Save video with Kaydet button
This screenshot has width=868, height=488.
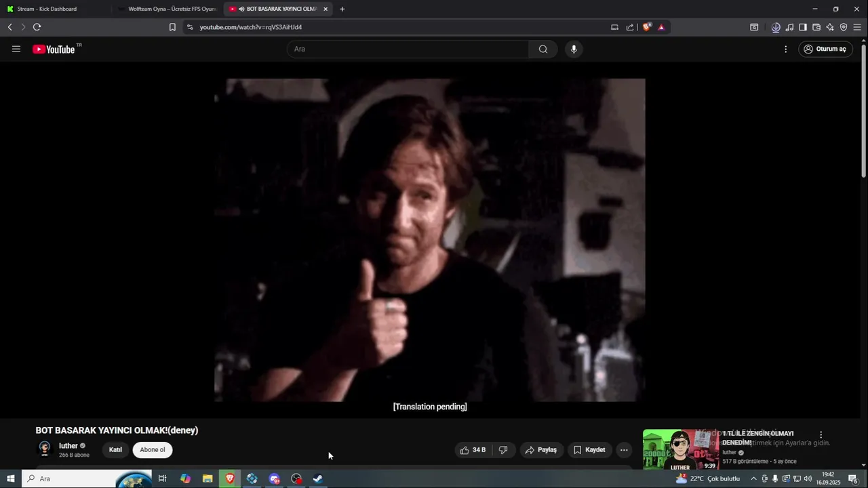coord(589,450)
